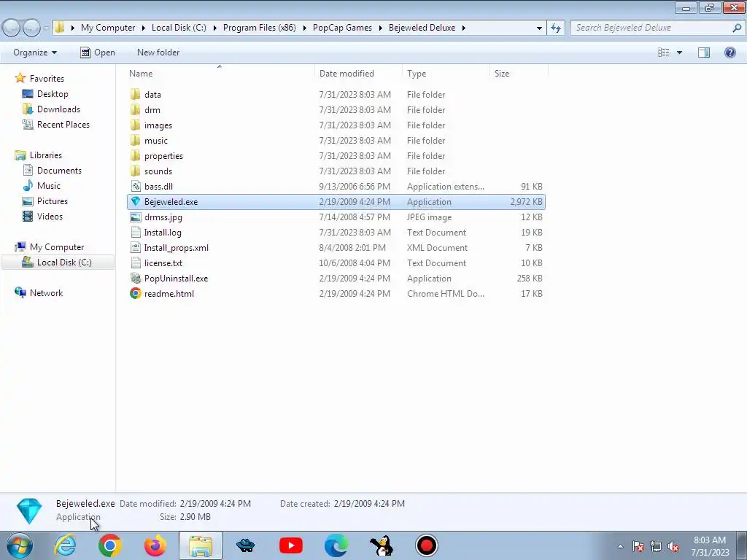
Task: Open the view options dropdown arrow
Action: pos(679,52)
